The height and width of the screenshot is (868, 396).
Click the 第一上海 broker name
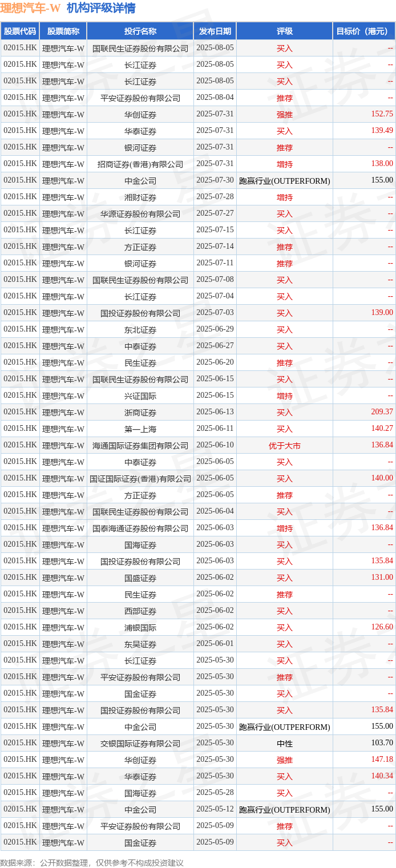(140, 429)
